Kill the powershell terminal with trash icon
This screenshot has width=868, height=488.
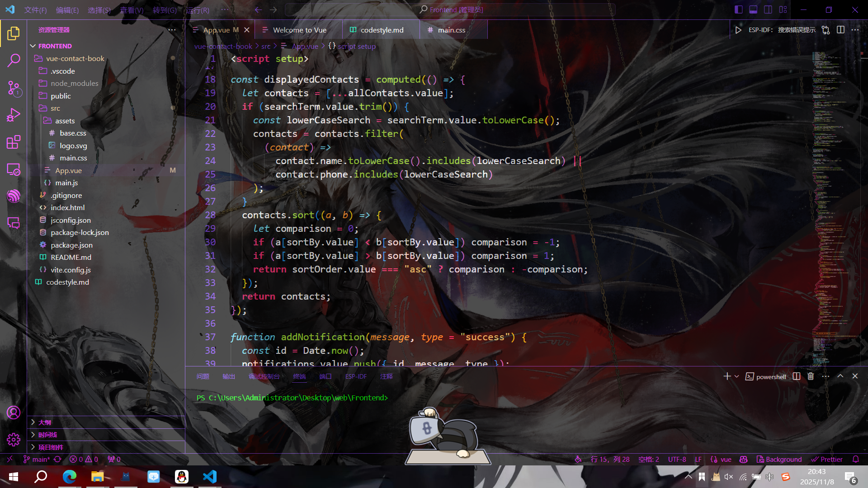coord(811,376)
